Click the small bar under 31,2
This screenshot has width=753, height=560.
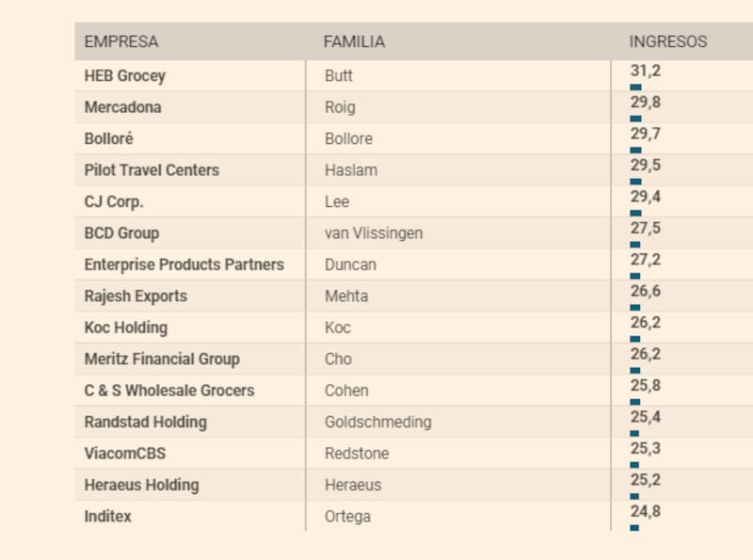tap(635, 87)
